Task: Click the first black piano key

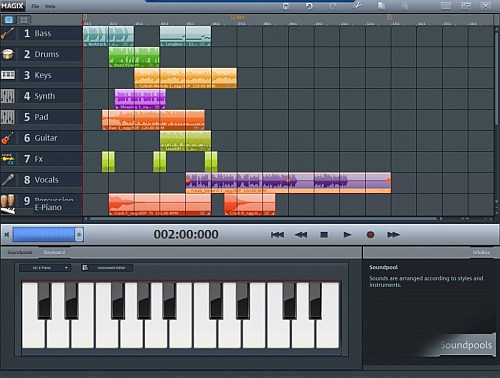Action: click(44, 300)
